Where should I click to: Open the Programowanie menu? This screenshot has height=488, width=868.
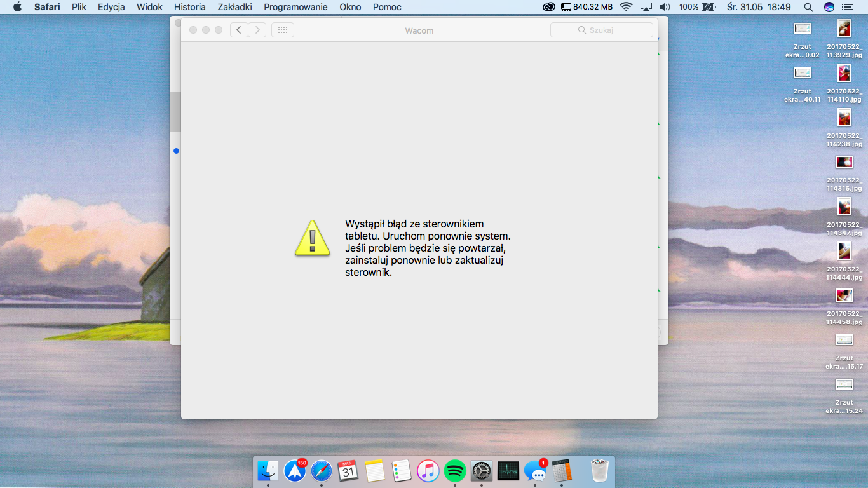click(x=295, y=7)
